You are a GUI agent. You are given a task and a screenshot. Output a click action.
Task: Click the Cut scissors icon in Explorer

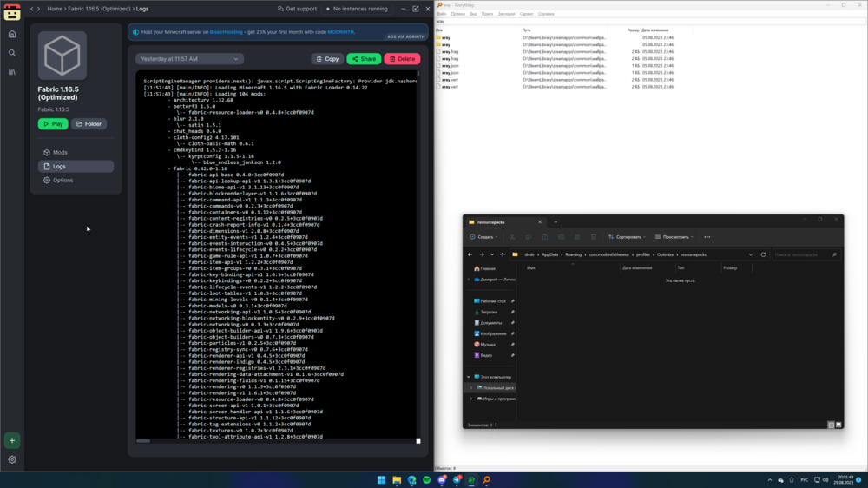coord(513,237)
